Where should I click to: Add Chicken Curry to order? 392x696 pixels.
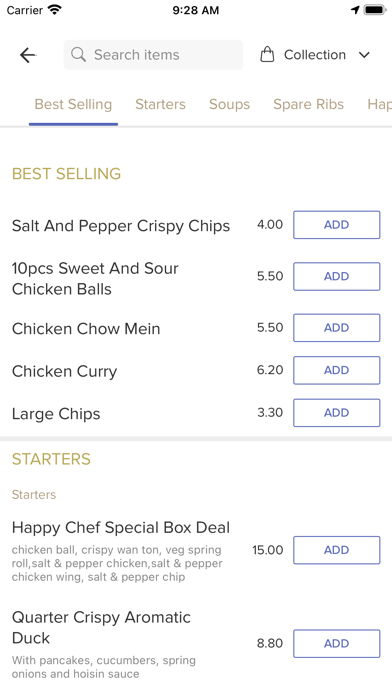pyautogui.click(x=337, y=370)
